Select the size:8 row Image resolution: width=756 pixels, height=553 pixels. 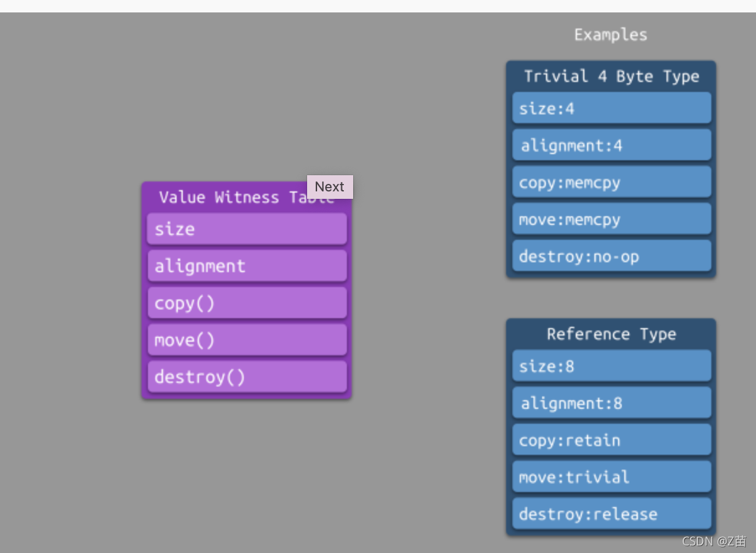click(612, 365)
